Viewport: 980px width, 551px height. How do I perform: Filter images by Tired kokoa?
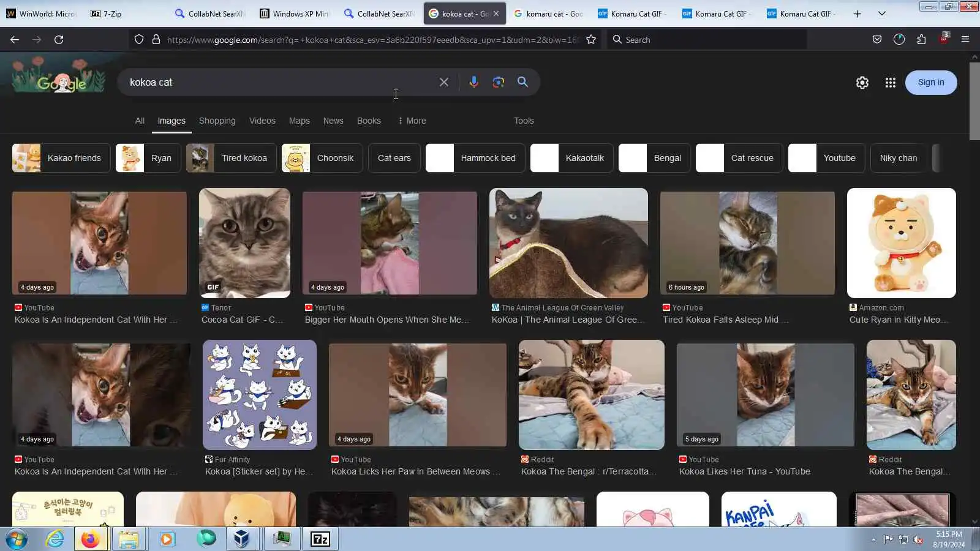point(232,158)
